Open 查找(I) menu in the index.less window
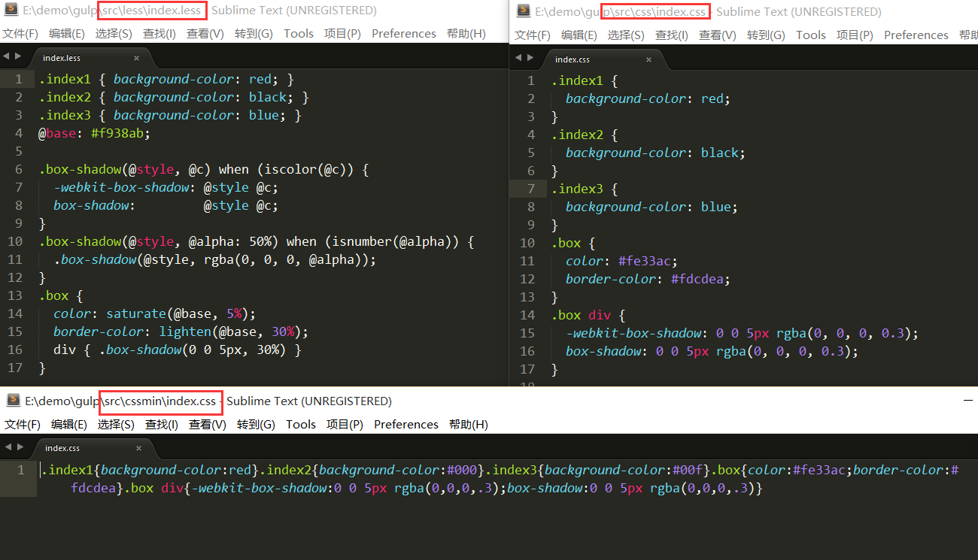 [x=159, y=34]
